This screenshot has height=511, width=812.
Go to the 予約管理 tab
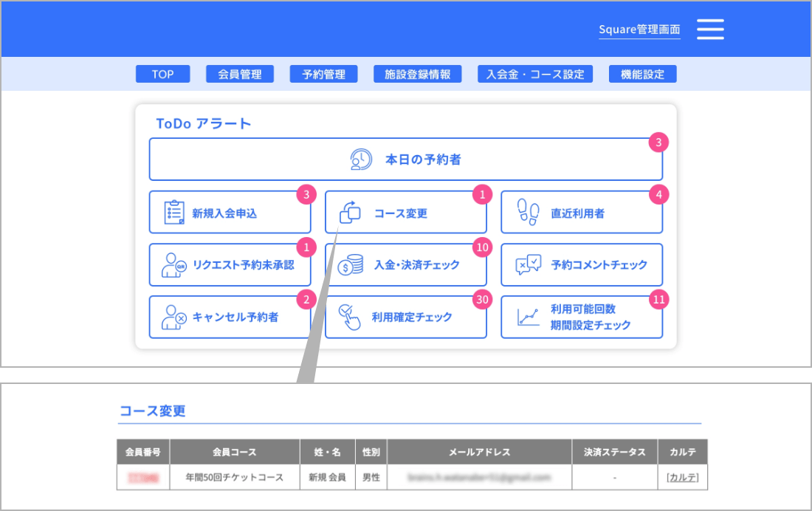pyautogui.click(x=323, y=74)
